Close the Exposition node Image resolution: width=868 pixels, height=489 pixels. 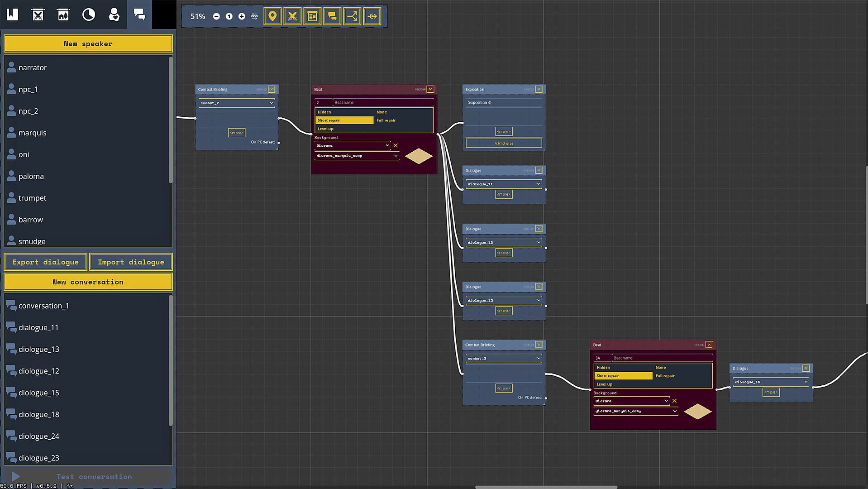click(539, 89)
